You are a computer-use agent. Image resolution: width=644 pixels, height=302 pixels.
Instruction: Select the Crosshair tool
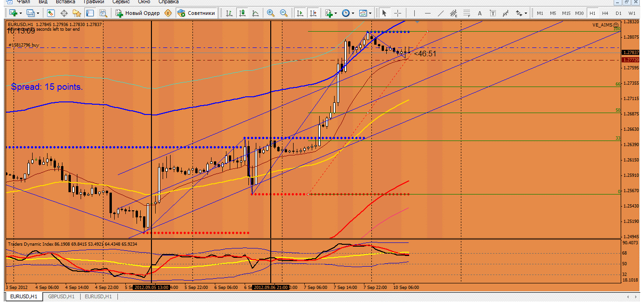pos(397,13)
